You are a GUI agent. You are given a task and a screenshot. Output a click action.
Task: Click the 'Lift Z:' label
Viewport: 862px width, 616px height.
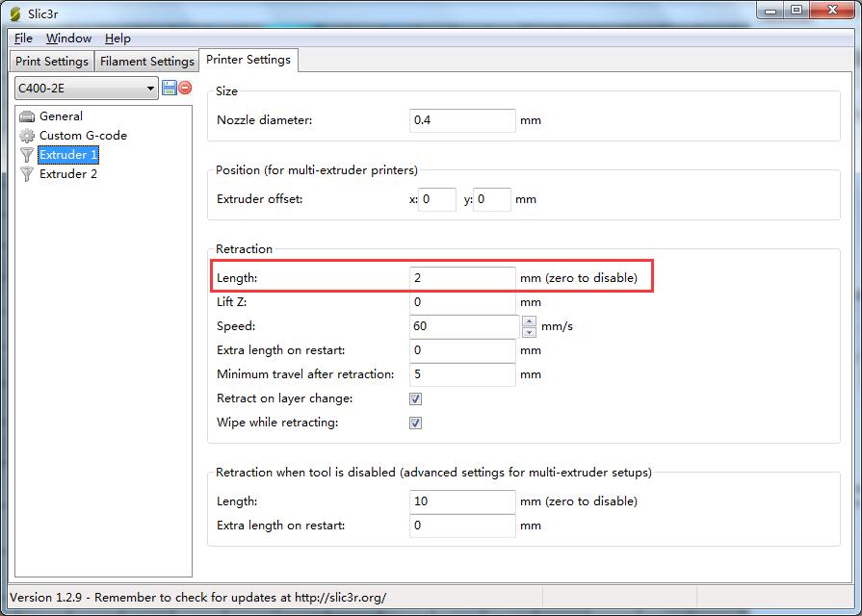[231, 302]
